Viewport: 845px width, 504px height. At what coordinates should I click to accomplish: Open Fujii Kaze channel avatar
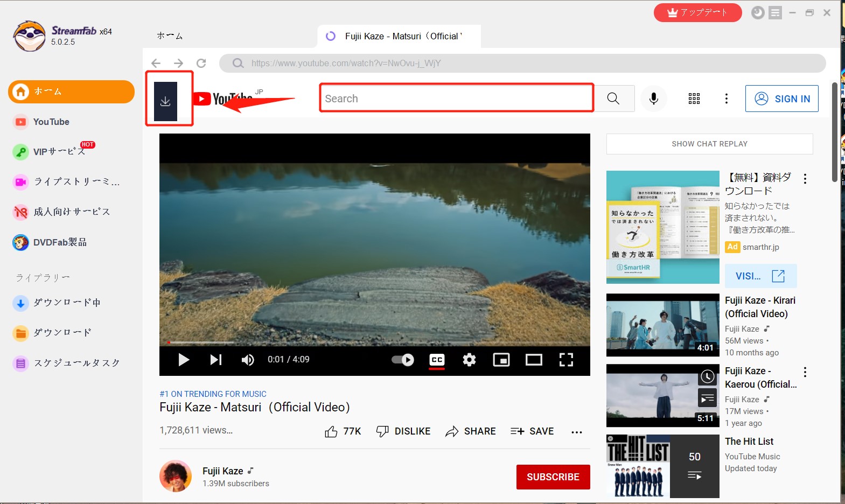click(176, 476)
